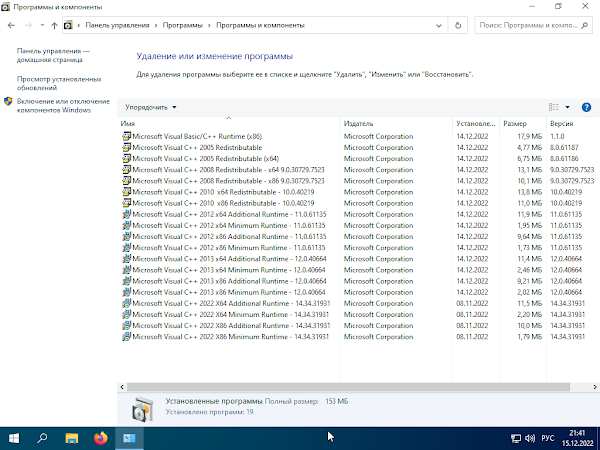Click Control Panel taskbar button
Screen dimensions: 600x450
click(129, 438)
